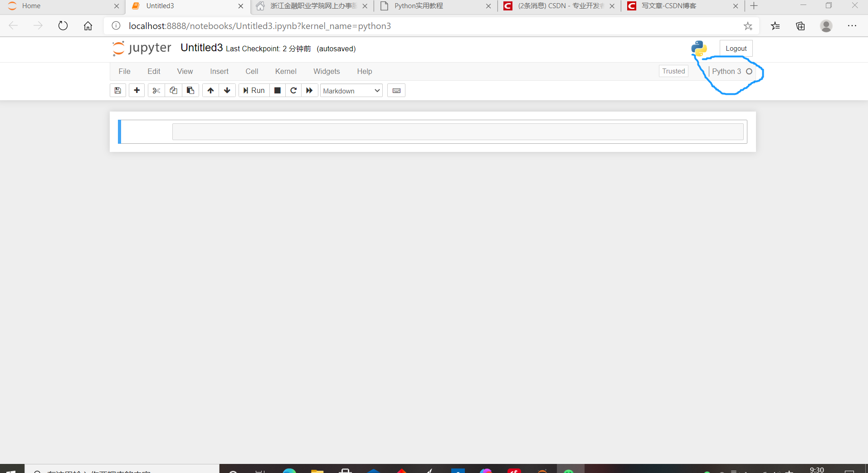Go back in browser history
Screen dimensions: 868x473
pos(13,26)
